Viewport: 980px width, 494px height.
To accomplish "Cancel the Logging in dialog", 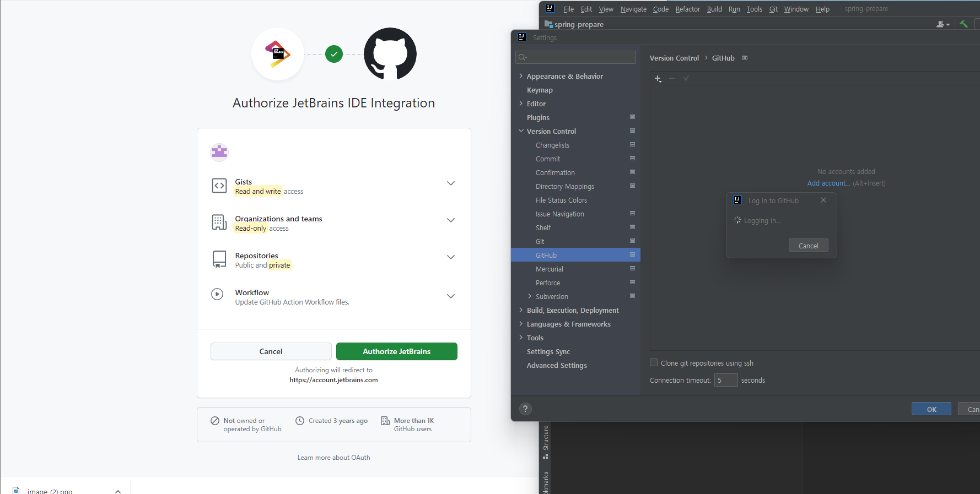I will [x=809, y=246].
